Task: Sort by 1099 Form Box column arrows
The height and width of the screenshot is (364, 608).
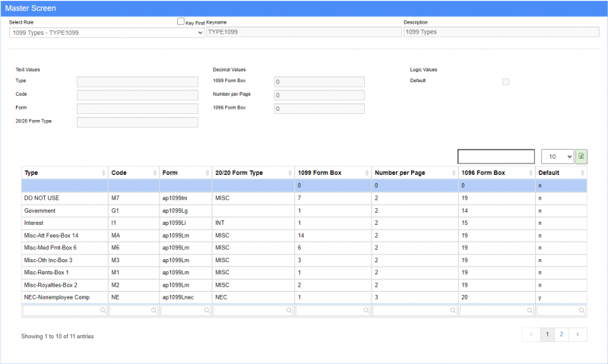Action: click(x=366, y=173)
